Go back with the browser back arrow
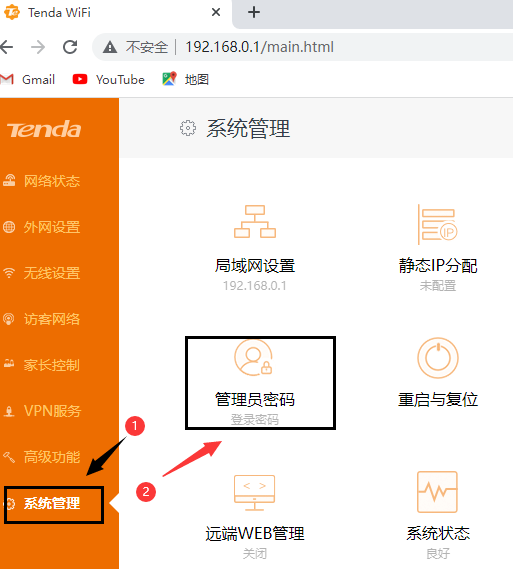Viewport: 513px width, 569px height. point(7,47)
